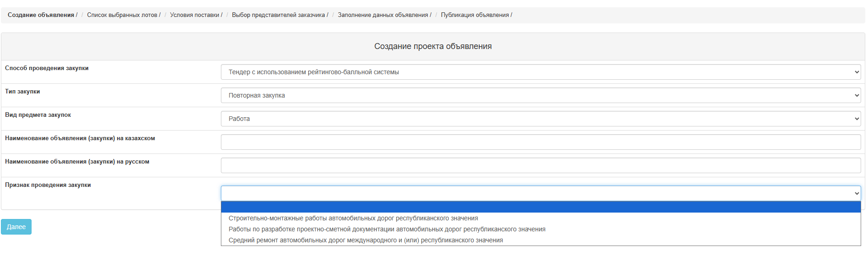Focus the Russian announcement name input field
This screenshot has height=268, width=868.
[x=541, y=165]
